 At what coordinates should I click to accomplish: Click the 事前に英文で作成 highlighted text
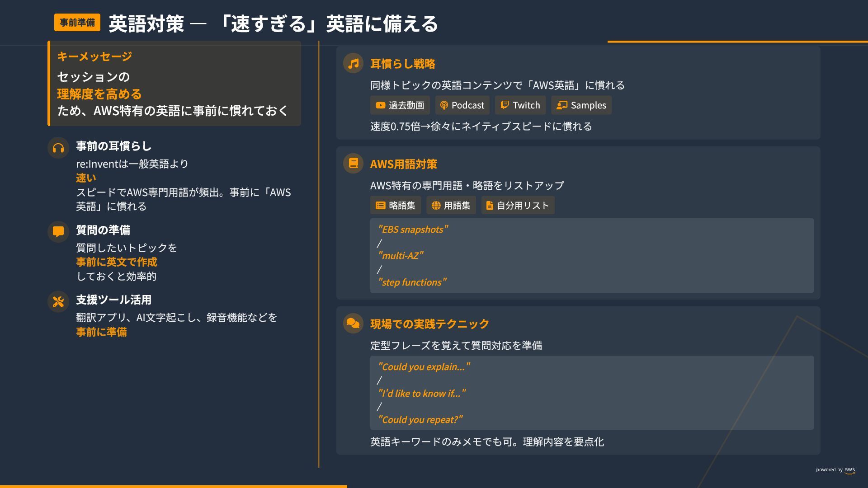coord(117,262)
